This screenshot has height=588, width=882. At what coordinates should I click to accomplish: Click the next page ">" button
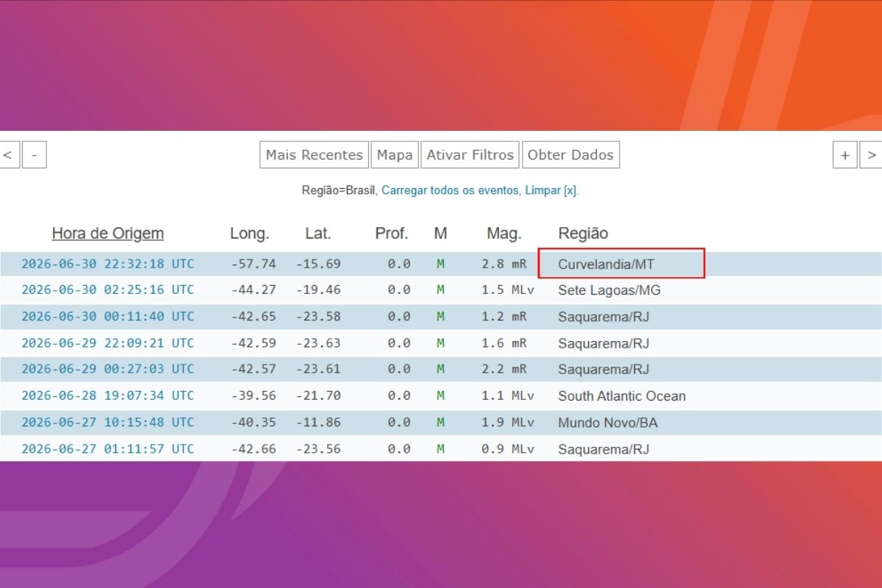[872, 155]
